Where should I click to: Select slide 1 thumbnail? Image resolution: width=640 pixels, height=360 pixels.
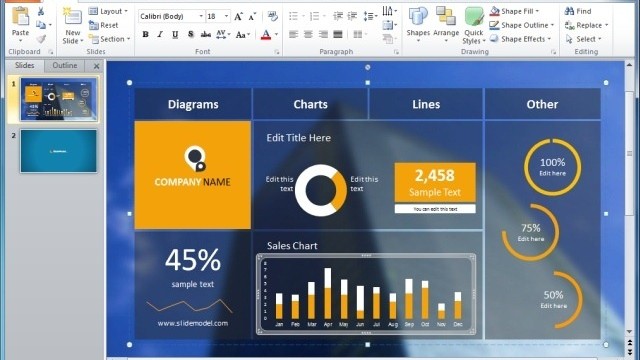pyautogui.click(x=59, y=99)
